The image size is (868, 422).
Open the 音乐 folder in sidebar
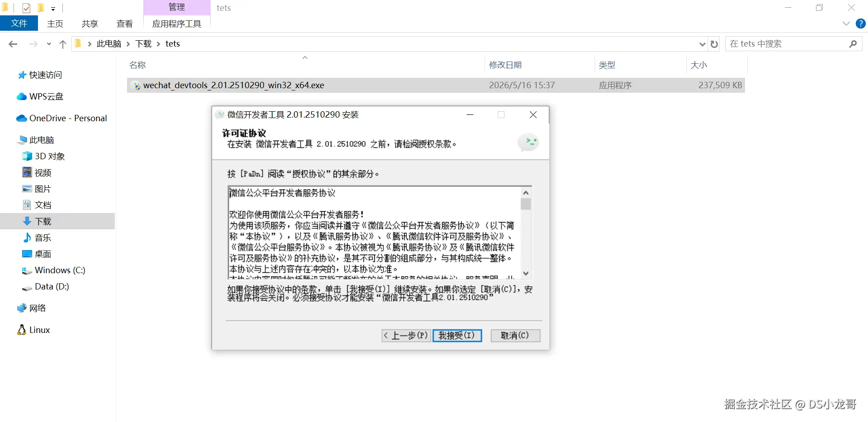click(x=43, y=238)
